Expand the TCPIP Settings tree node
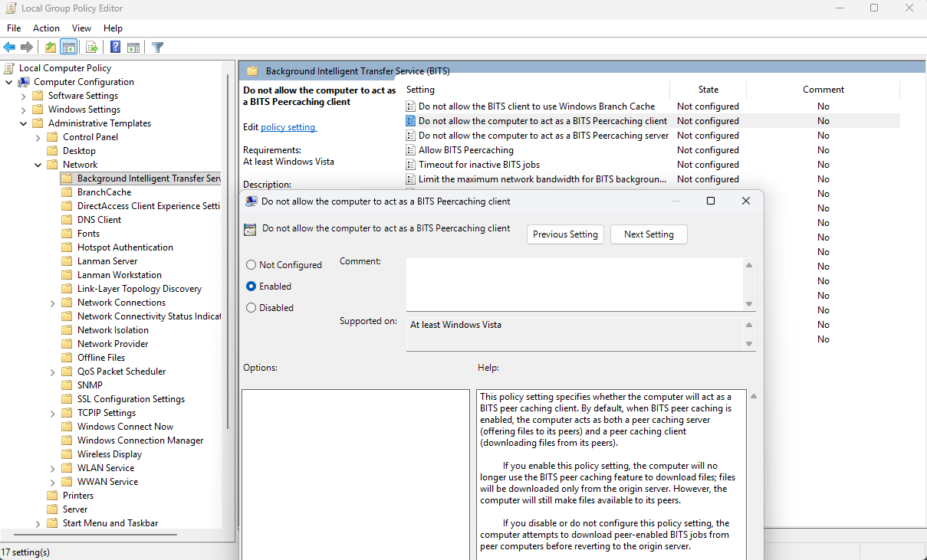Screen dimensions: 927x560 [x=52, y=413]
